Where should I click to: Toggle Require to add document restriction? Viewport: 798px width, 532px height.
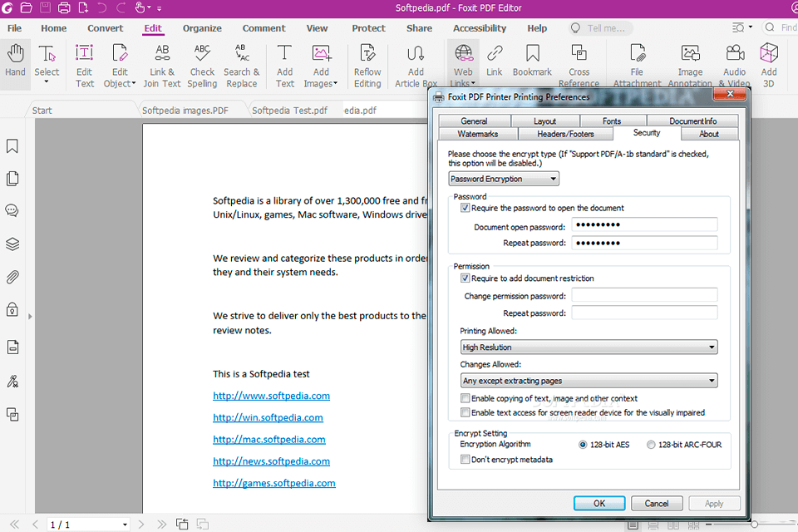pyautogui.click(x=465, y=278)
